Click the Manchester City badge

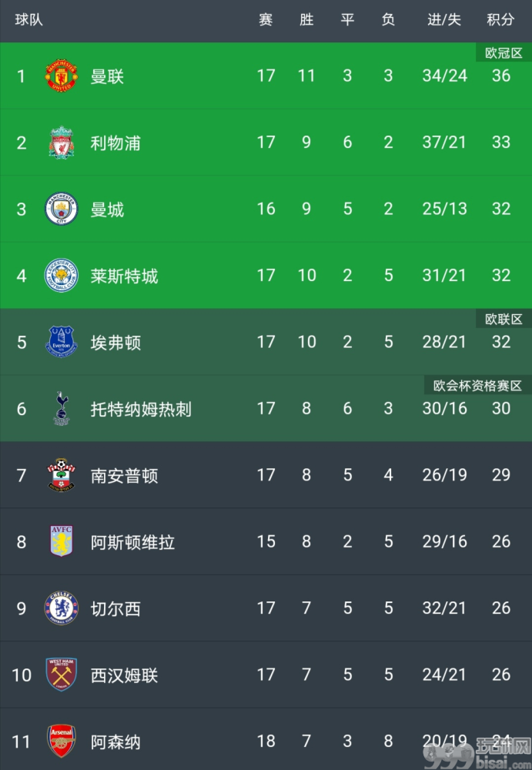[x=62, y=209]
